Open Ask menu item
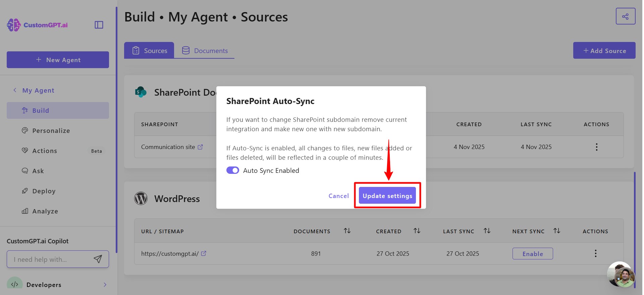644x295 pixels. point(58,171)
